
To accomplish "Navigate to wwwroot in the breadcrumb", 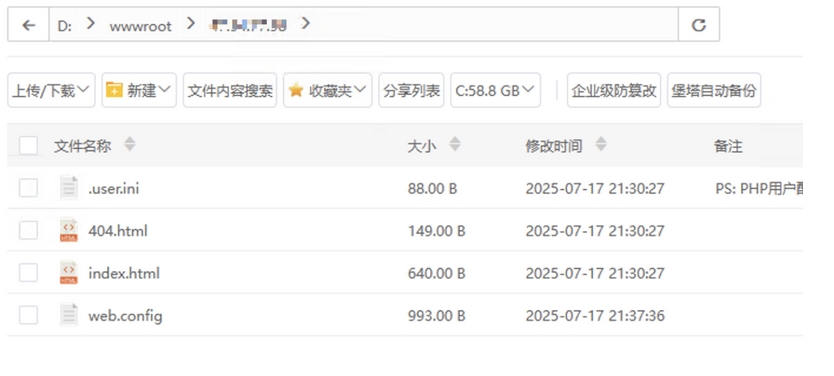I will (x=140, y=26).
